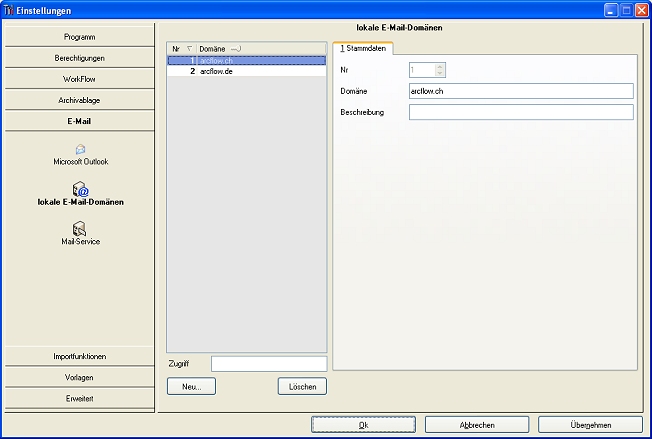The width and height of the screenshot is (652, 439).
Task: Expand the WorkFlow section
Action: coord(80,79)
